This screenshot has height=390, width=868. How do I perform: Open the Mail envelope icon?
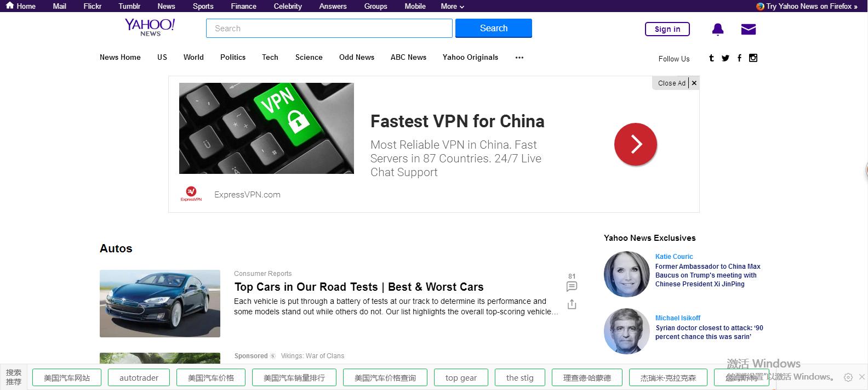pos(749,29)
